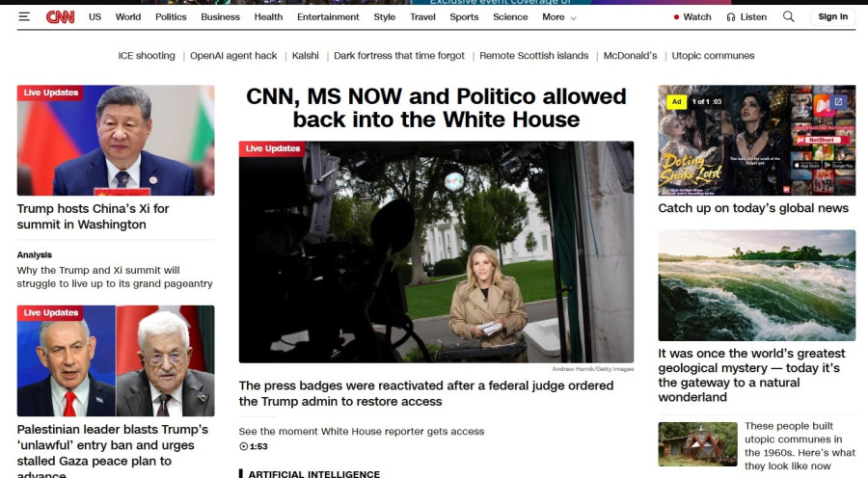Click the yellow Ad badge

(x=676, y=102)
